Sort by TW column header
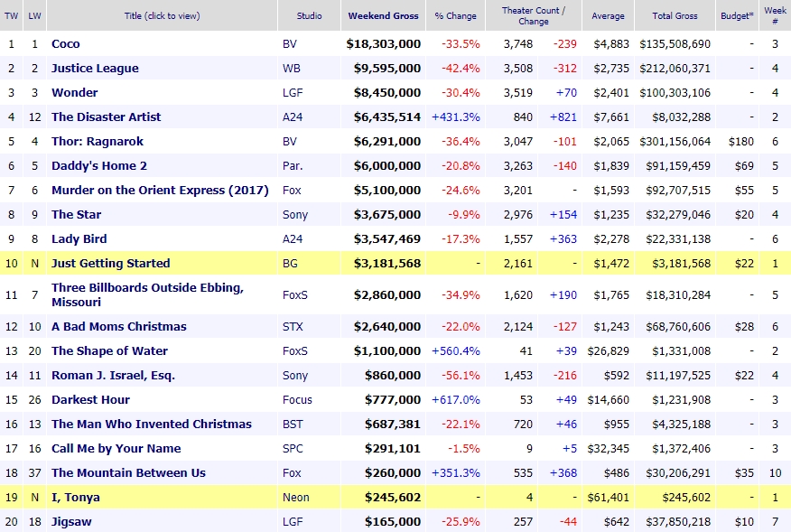The width and height of the screenshot is (791, 532). [x=11, y=15]
